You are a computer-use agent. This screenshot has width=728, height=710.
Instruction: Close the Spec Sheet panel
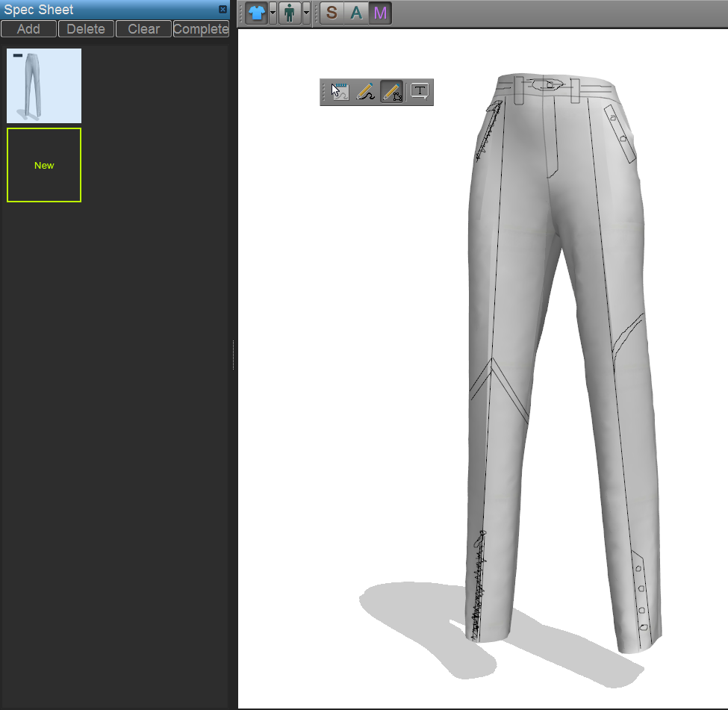point(223,10)
